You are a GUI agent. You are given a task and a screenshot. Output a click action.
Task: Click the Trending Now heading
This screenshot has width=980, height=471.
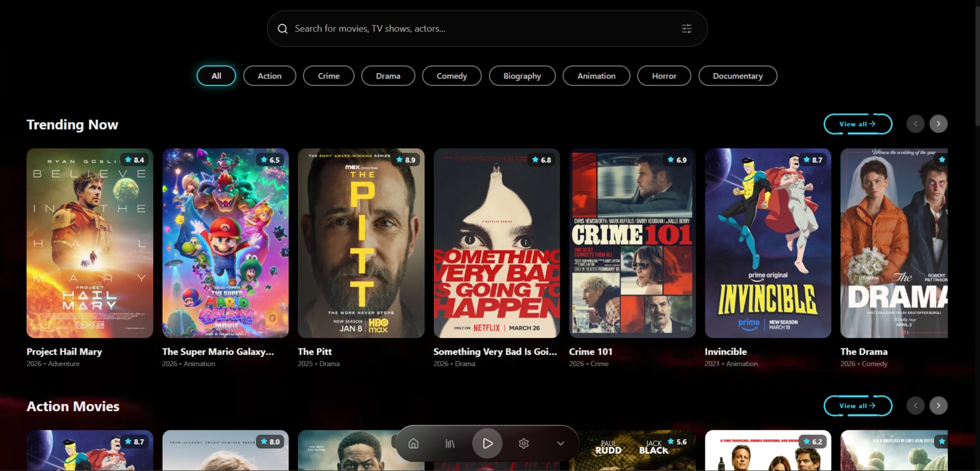(72, 124)
